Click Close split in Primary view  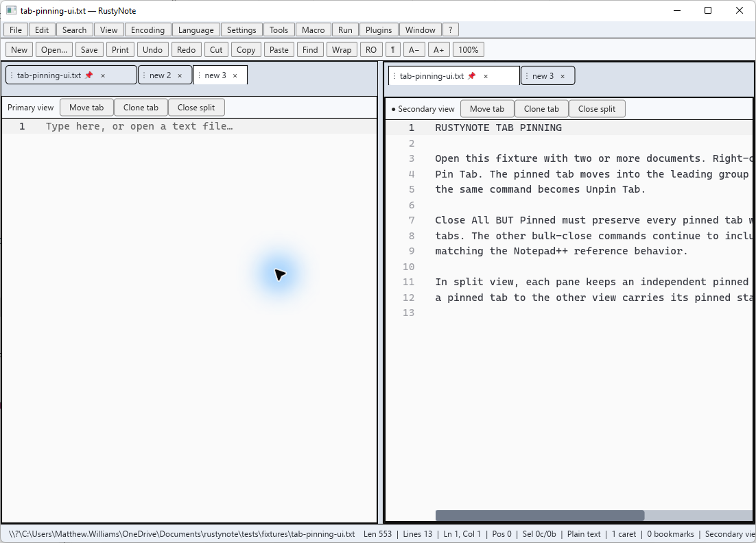coord(196,108)
